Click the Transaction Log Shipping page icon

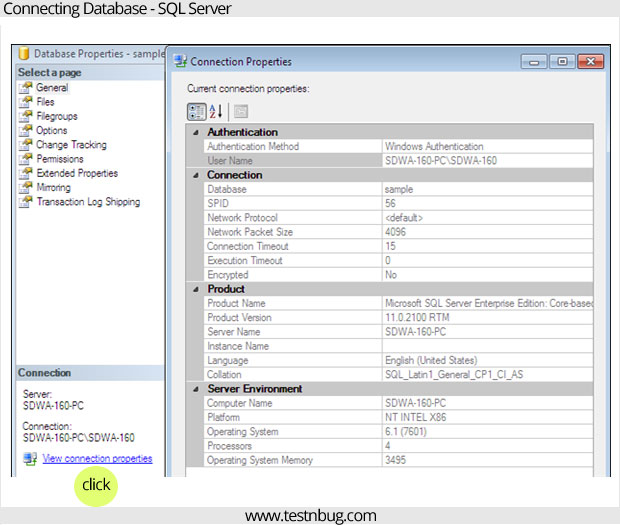click(x=26, y=201)
